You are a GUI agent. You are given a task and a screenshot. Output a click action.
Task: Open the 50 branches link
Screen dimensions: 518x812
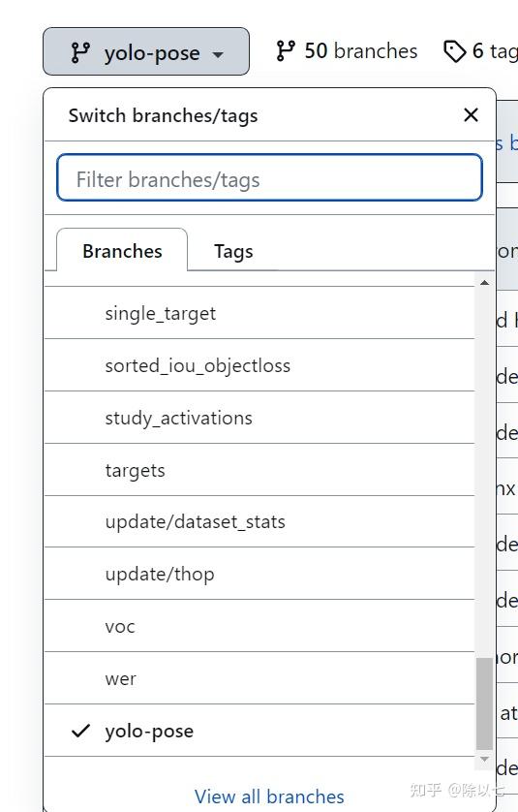point(347,50)
